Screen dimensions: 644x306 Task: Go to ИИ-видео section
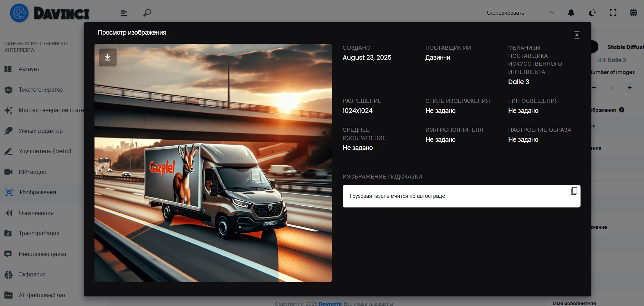tap(32, 172)
